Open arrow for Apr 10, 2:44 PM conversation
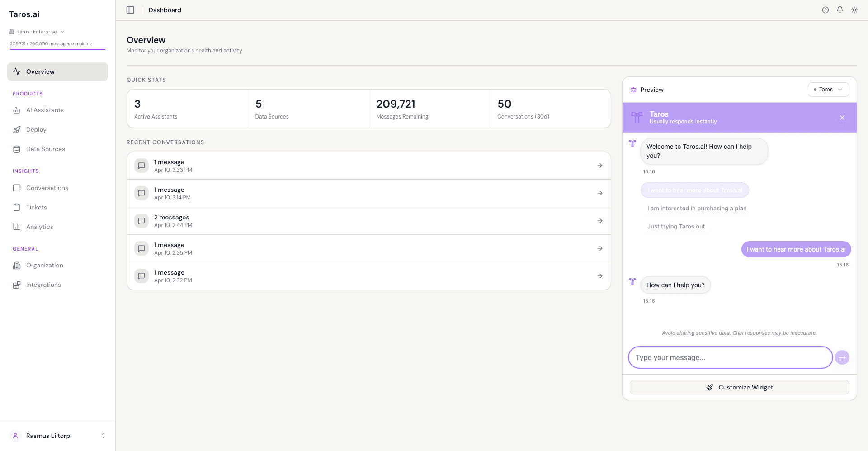The height and width of the screenshot is (451, 868). [x=600, y=221]
